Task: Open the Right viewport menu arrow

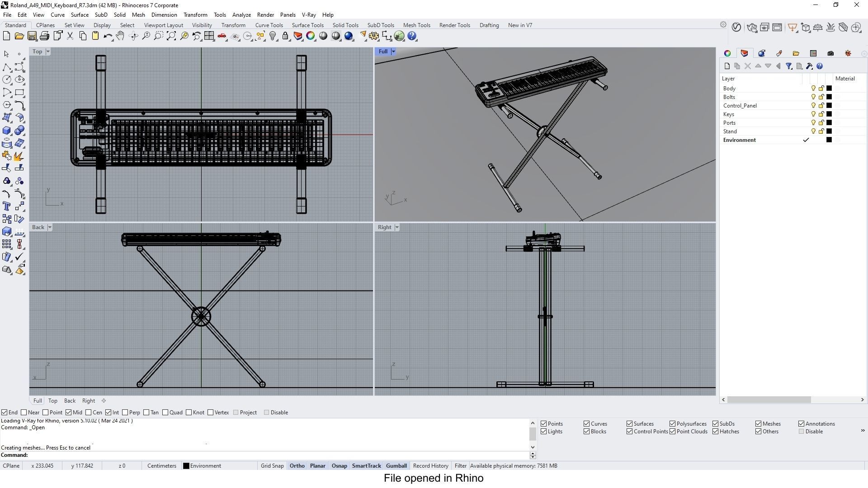Action: (x=397, y=227)
